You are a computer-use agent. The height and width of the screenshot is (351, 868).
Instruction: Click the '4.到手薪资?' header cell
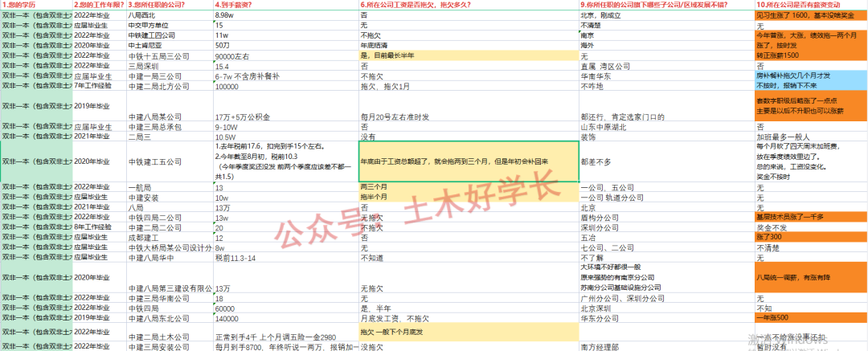click(285, 5)
